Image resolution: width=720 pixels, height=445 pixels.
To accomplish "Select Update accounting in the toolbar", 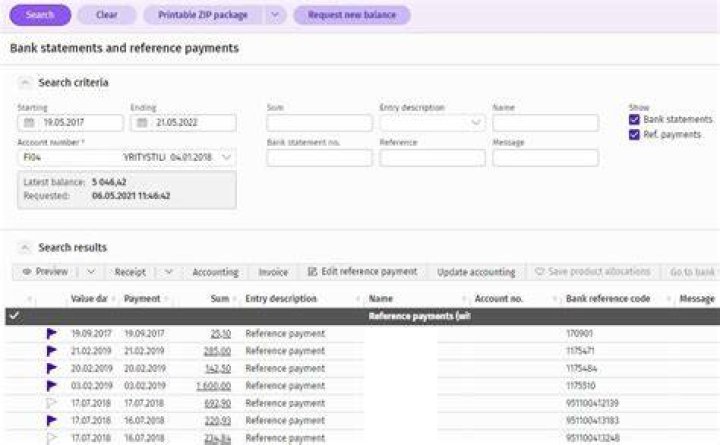I will pyautogui.click(x=476, y=272).
